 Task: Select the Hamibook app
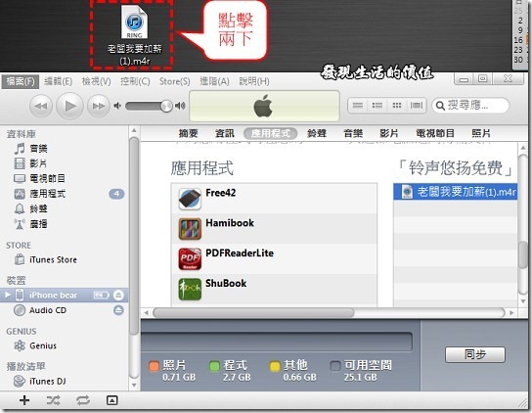(275, 229)
